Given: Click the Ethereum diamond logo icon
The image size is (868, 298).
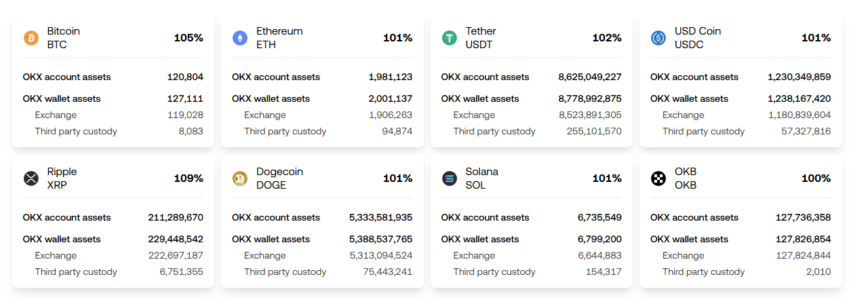Looking at the screenshot, I should [x=240, y=38].
